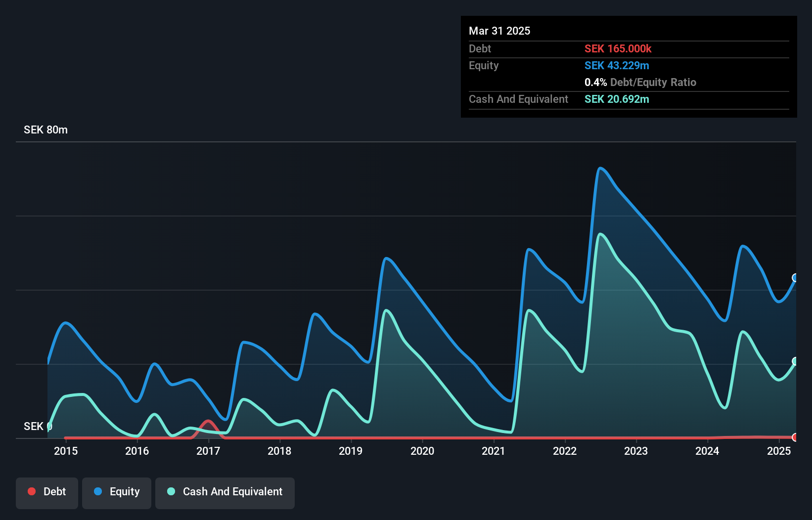
Task: Click the blue Equity legend dot
Action: (98, 491)
